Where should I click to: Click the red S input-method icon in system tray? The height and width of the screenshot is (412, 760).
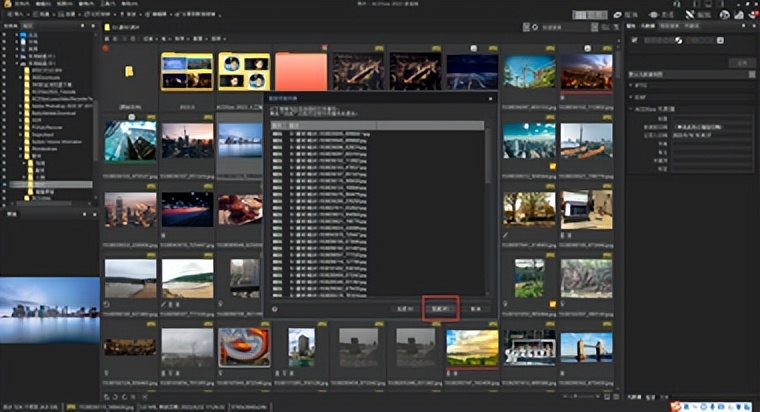[677, 407]
